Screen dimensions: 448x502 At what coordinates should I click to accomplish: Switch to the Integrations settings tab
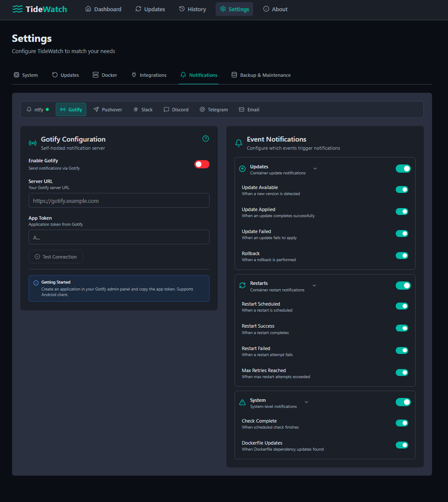(x=149, y=75)
